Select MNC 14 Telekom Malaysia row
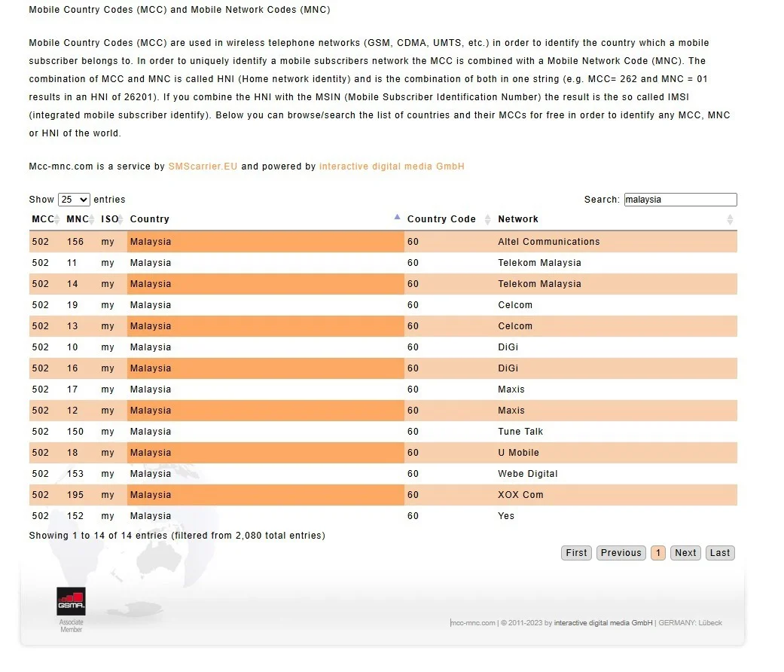The width and height of the screenshot is (784, 672). [383, 284]
